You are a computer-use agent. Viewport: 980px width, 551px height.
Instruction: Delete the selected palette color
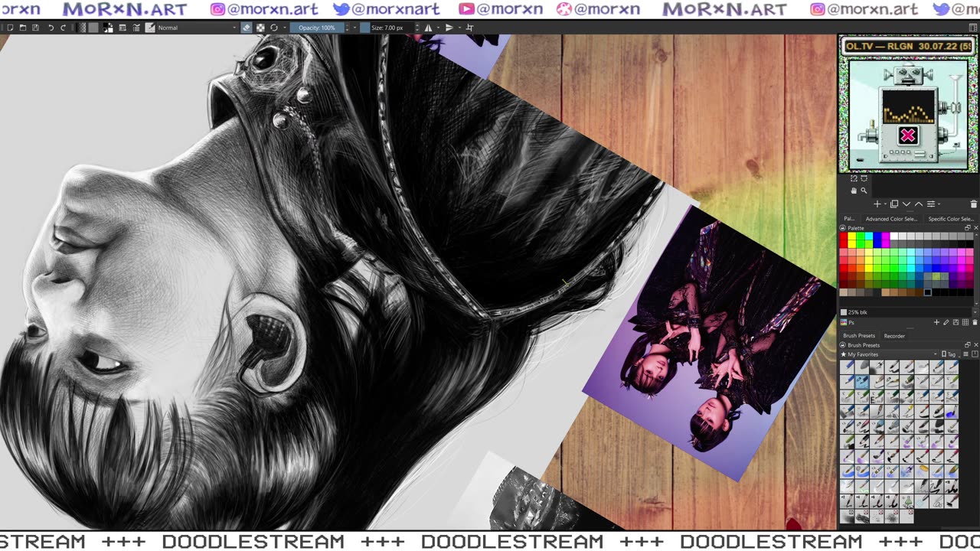click(x=974, y=323)
